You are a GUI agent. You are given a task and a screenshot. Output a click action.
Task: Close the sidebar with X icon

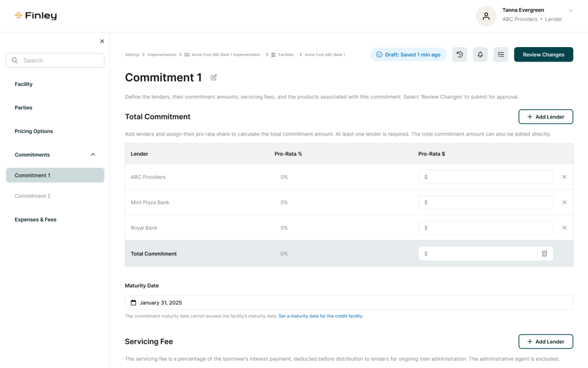pos(102,41)
